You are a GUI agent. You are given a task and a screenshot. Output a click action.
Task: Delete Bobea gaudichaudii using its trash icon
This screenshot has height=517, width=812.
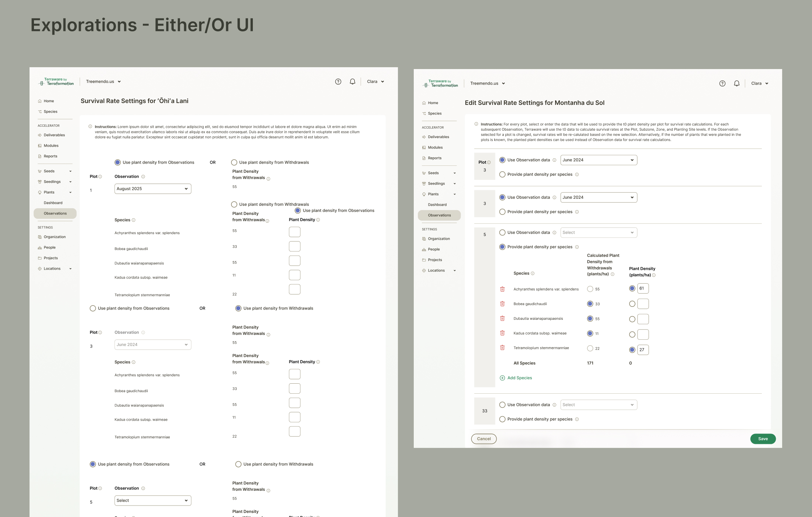coord(502,304)
